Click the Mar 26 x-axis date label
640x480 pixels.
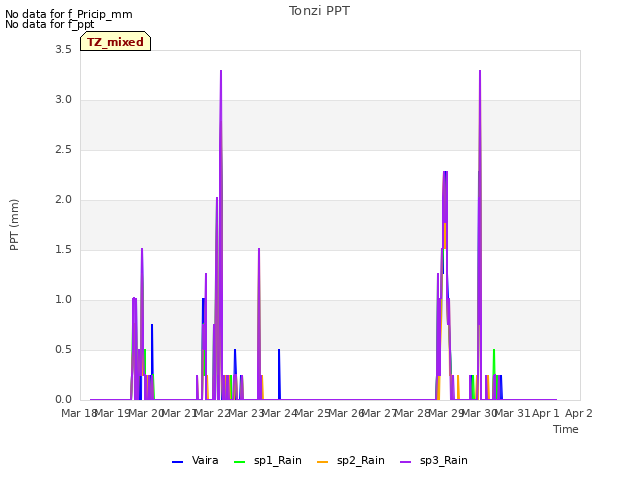[346, 413]
